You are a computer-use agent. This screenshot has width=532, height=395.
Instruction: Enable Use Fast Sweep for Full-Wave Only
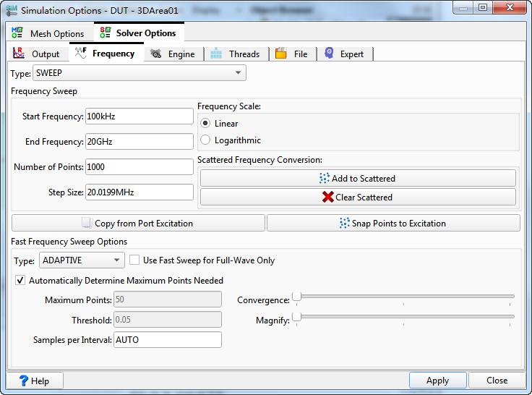(x=134, y=260)
